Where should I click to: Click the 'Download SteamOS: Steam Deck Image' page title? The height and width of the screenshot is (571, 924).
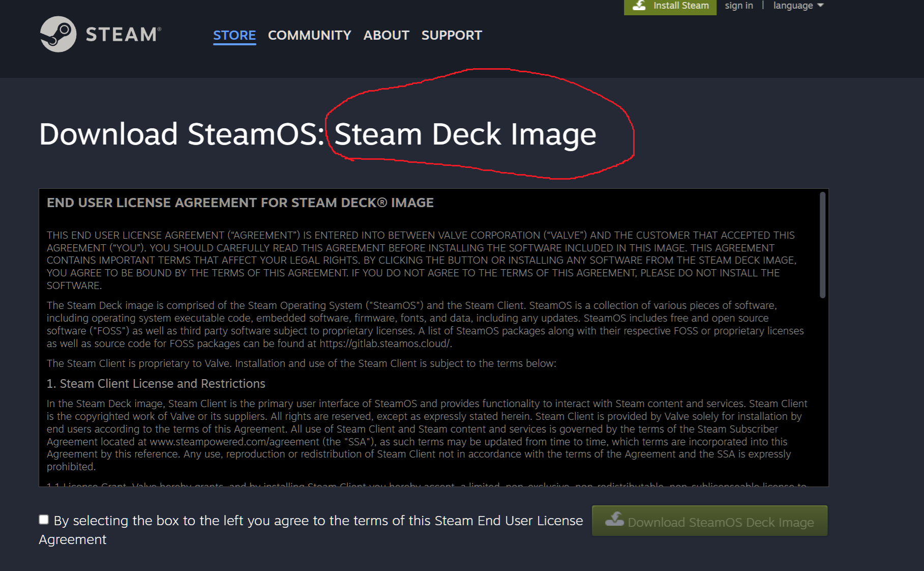point(317,134)
